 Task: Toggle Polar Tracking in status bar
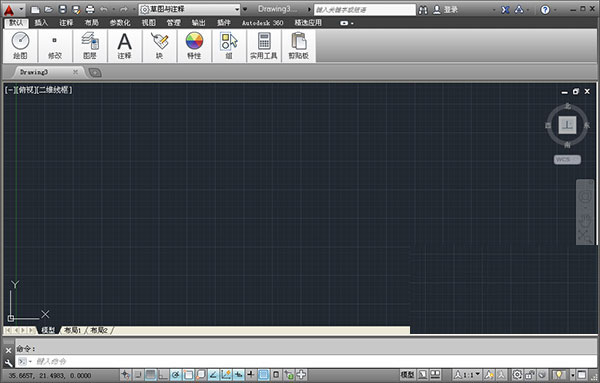point(176,375)
